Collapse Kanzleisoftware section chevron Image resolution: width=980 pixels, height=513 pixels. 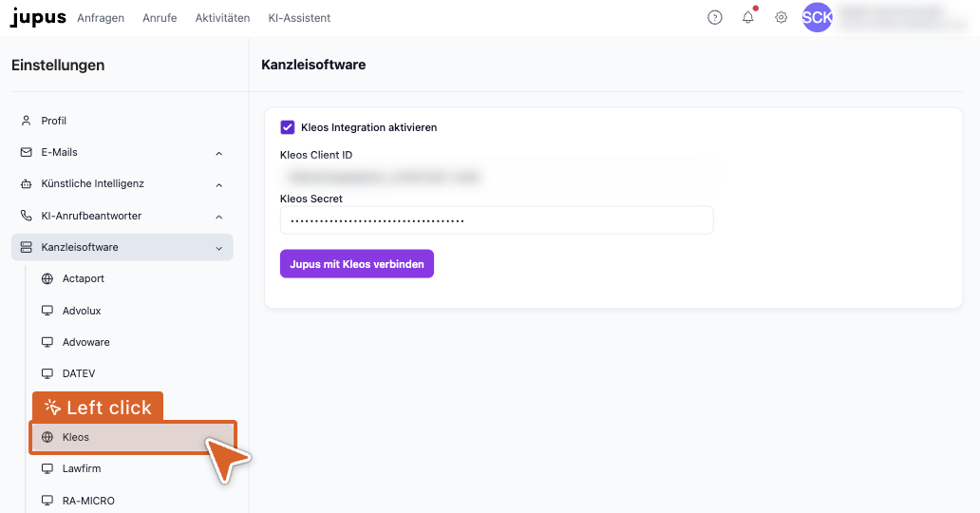218,248
